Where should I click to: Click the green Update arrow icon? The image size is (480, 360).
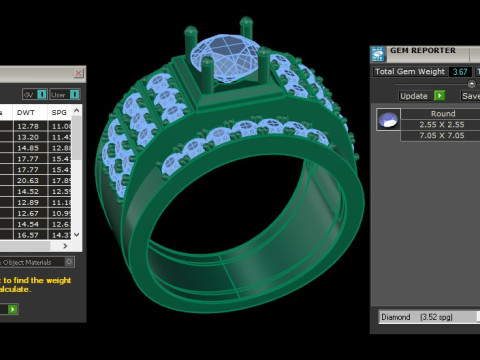click(x=440, y=96)
